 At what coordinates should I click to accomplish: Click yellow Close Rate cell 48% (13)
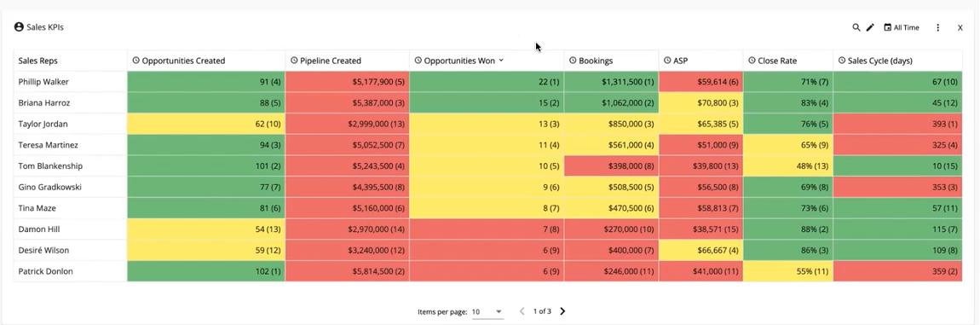click(788, 166)
